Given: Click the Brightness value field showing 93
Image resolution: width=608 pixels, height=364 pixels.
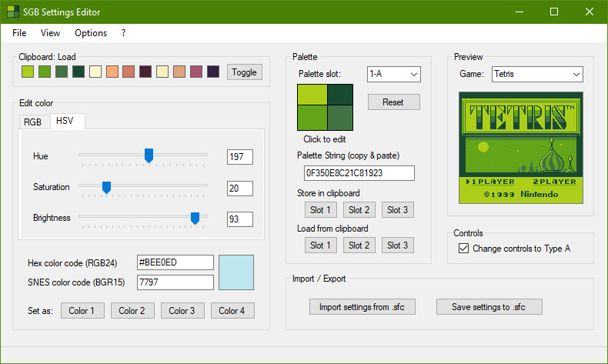Looking at the screenshot, I should (x=240, y=219).
